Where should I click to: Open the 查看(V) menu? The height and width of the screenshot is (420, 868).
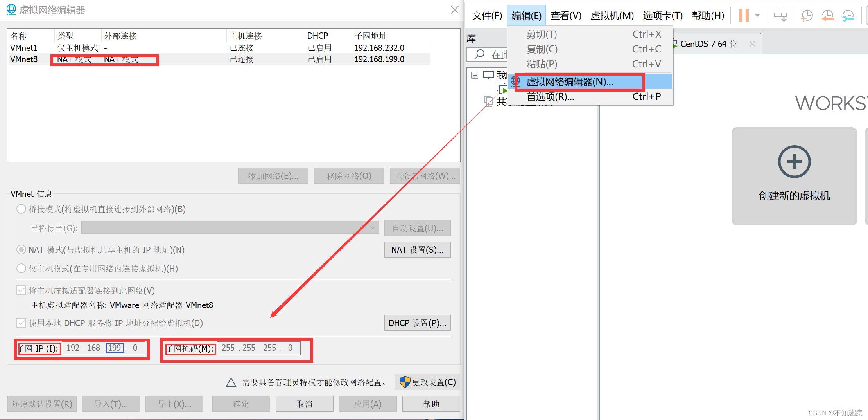coord(566,16)
